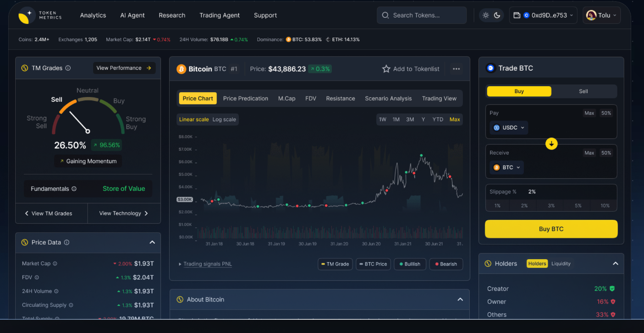Click the About Bitcoin section icon
This screenshot has width=644, height=333.
[x=180, y=300]
